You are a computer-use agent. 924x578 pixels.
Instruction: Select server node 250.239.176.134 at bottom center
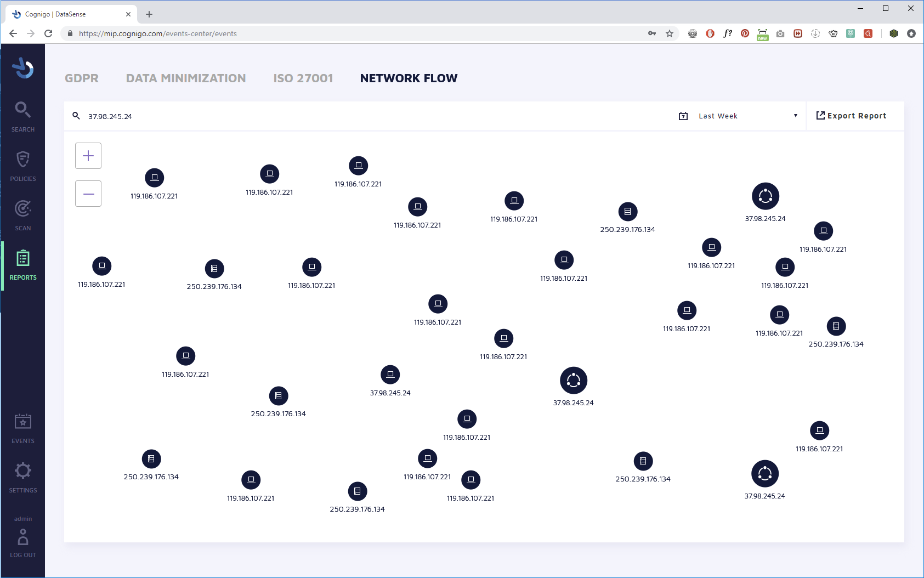click(358, 491)
